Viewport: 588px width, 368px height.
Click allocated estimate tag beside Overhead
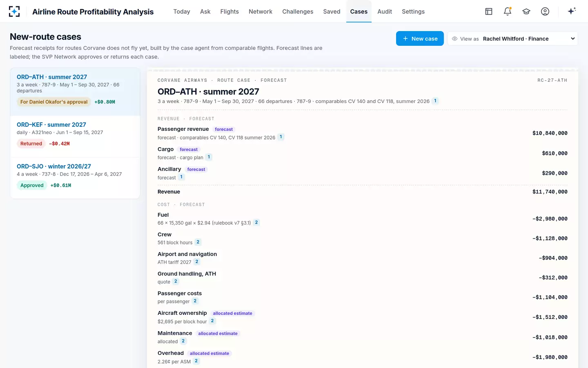click(209, 353)
